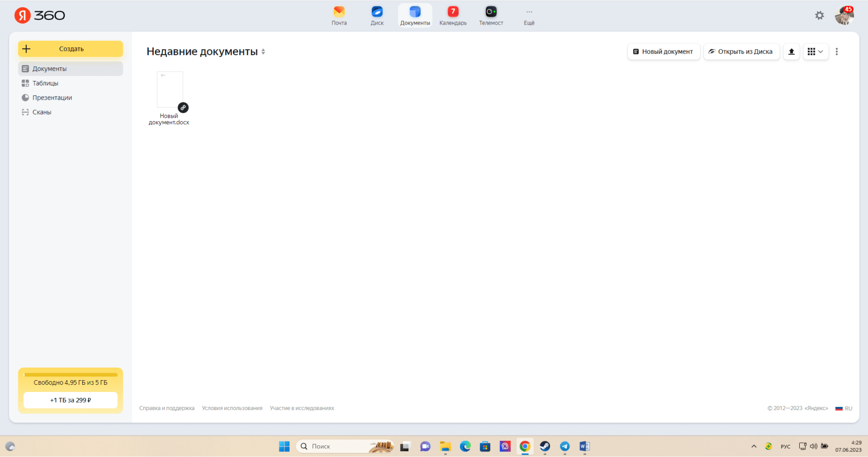Open the three-dot more options menu

837,52
